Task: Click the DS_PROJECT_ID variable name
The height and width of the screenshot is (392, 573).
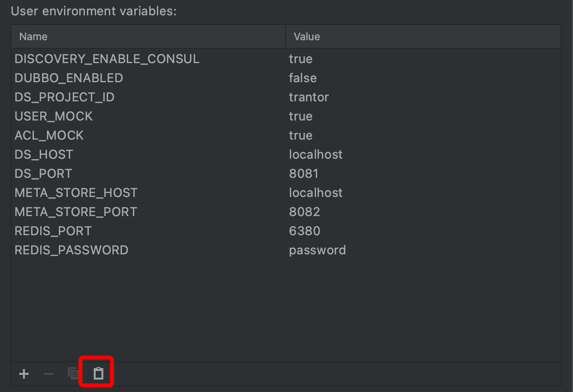Action: [65, 97]
